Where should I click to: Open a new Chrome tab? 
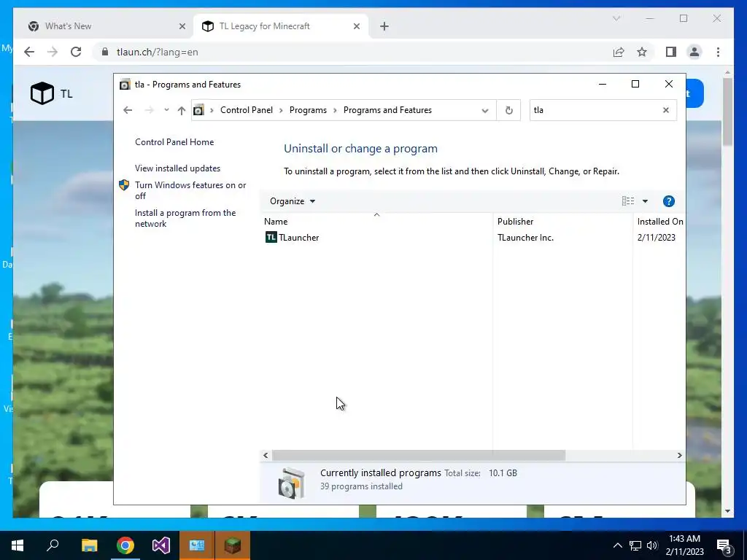point(384,26)
